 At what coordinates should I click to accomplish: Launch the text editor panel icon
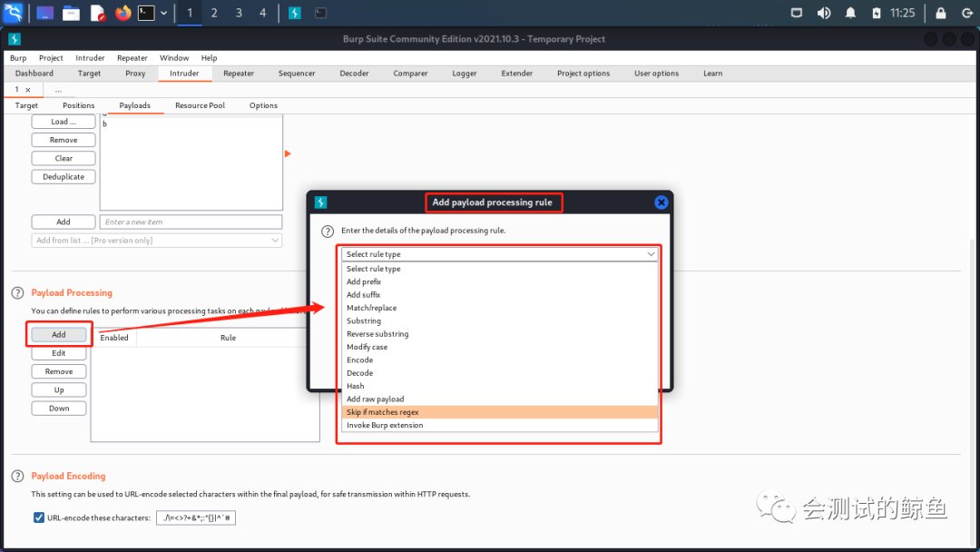(97, 13)
